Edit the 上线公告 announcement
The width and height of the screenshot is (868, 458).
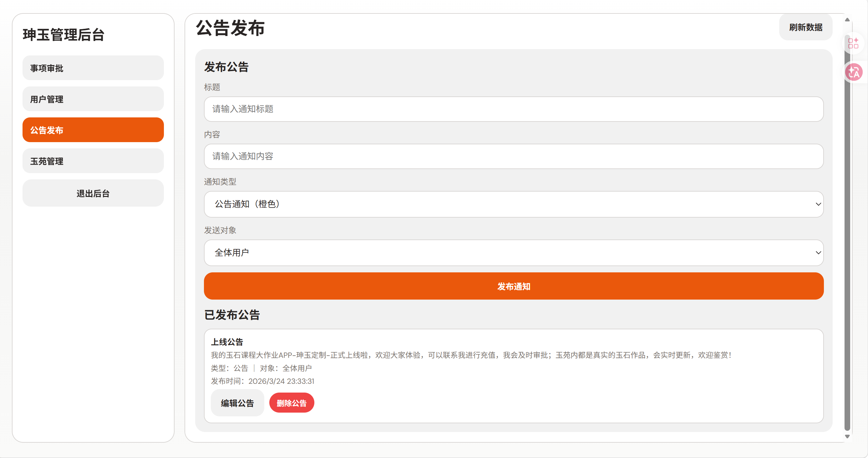(237, 403)
